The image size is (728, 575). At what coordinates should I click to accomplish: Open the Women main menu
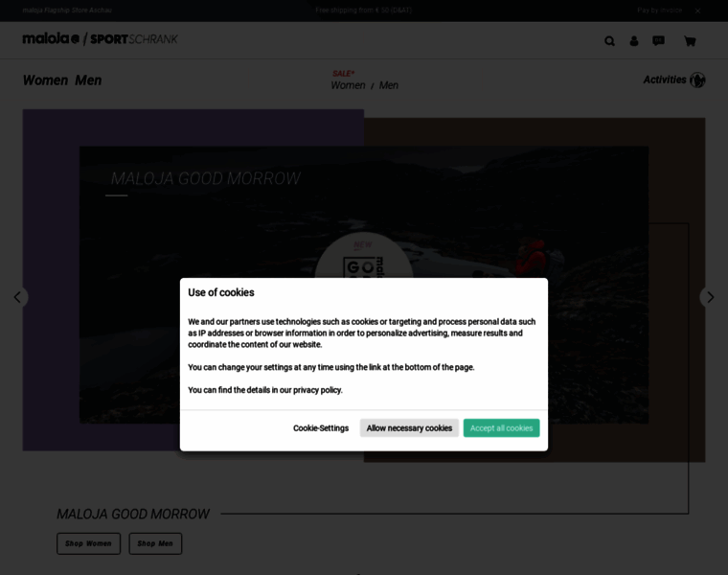[x=46, y=80]
